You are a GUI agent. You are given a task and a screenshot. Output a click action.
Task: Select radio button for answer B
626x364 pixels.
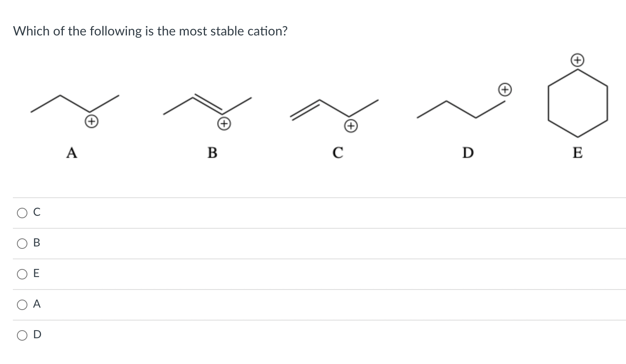click(x=22, y=243)
